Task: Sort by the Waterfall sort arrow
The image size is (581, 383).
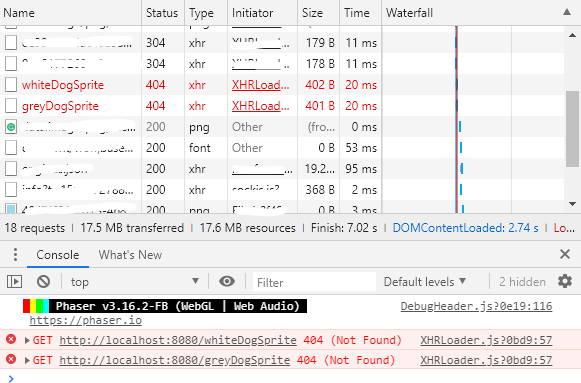Action: [567, 12]
